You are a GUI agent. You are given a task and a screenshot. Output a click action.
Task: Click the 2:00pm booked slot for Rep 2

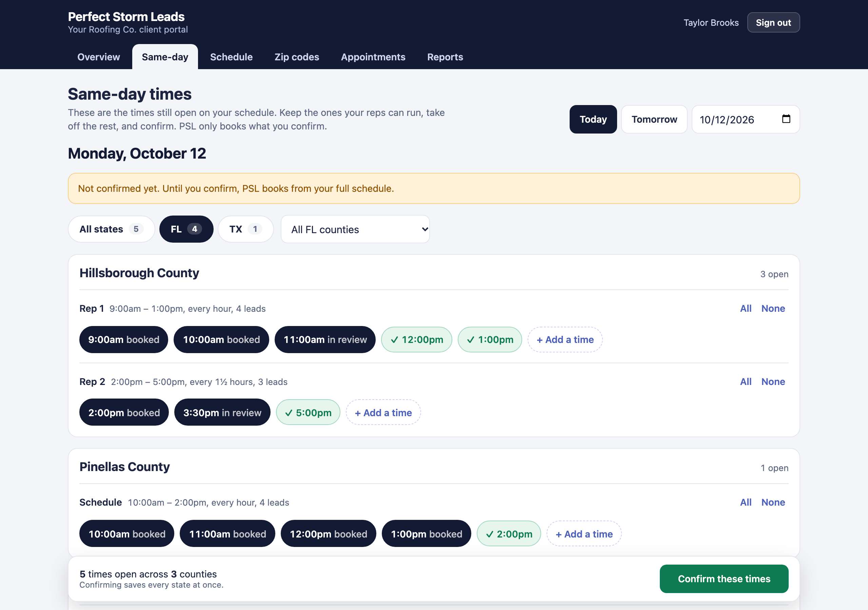124,412
